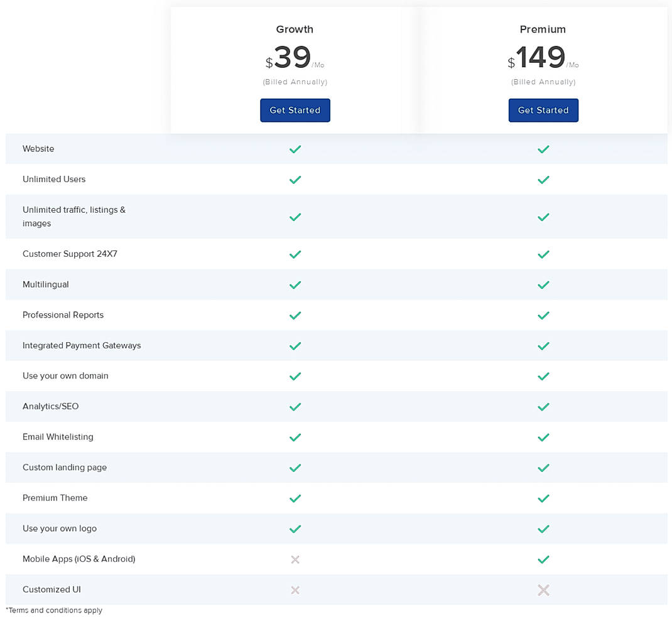This screenshot has height=617, width=672.
Task: Select the Unlimited Users checkmark in Growth column
Action: pyautogui.click(x=295, y=180)
